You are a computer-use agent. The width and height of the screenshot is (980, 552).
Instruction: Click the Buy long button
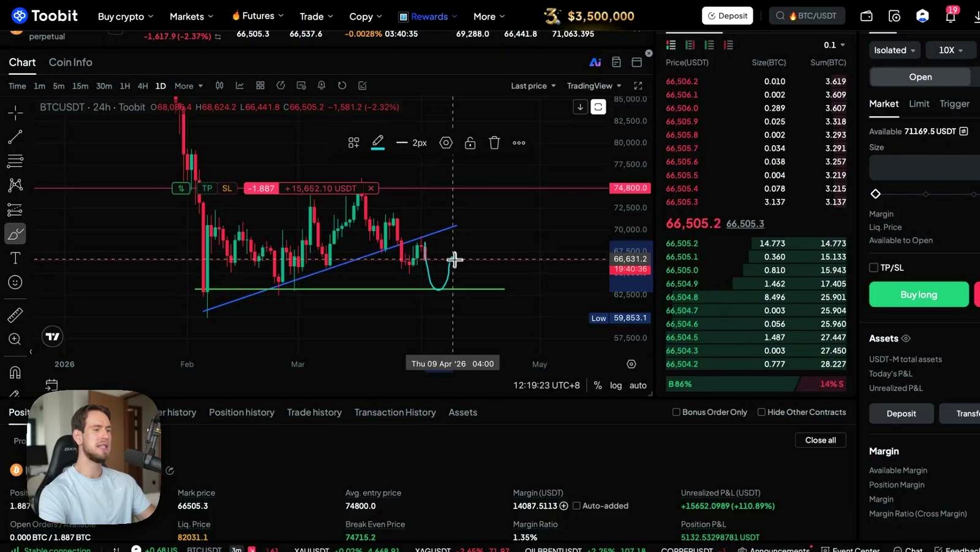919,295
